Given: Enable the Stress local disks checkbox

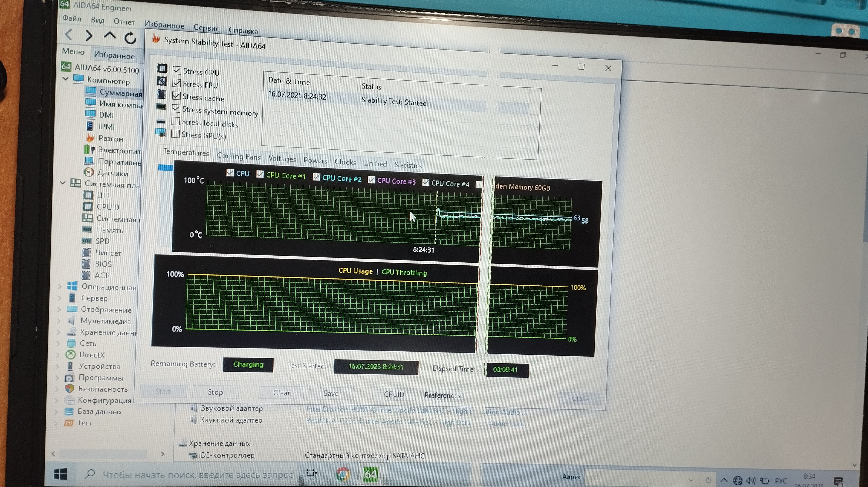Looking at the screenshot, I should coord(176,121).
